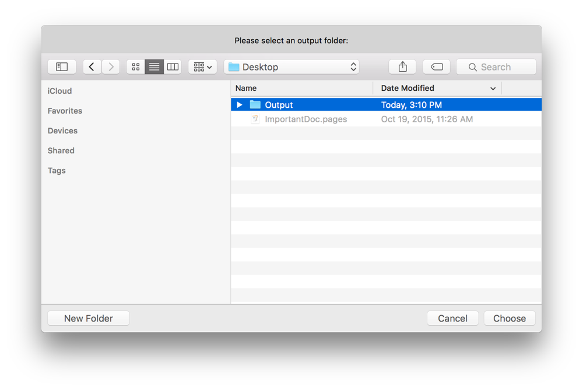
Task: Click the Oct 19, 2015, 11:26 AM date
Action: 427,119
